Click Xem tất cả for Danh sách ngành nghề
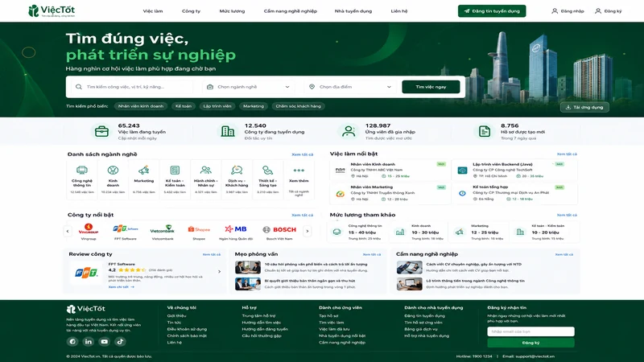 click(303, 154)
